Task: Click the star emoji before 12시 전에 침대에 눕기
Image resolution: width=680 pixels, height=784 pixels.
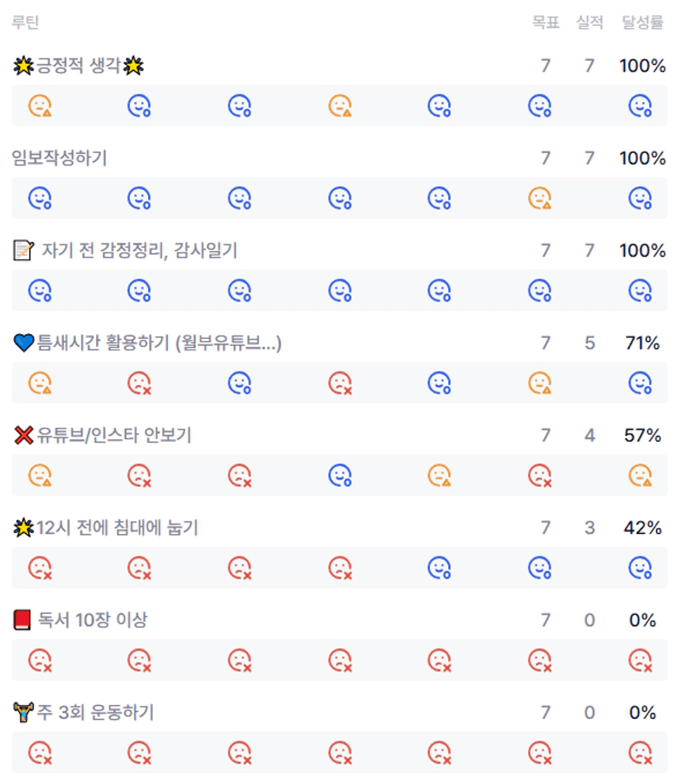Action: click(23, 528)
